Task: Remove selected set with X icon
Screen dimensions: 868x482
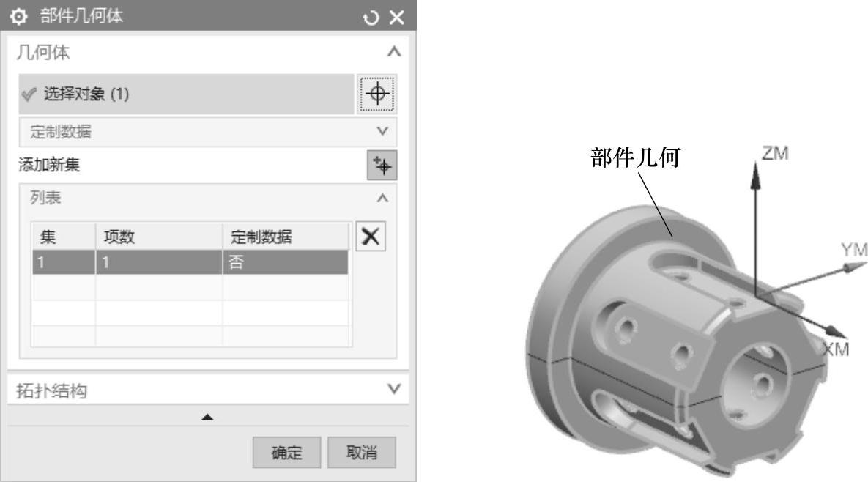Action: click(371, 237)
